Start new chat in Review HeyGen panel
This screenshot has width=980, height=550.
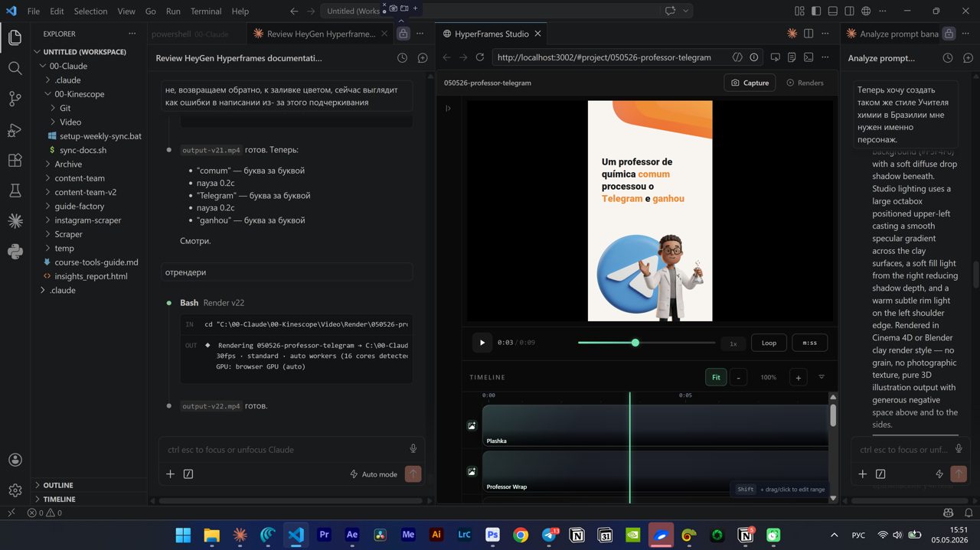[422, 58]
